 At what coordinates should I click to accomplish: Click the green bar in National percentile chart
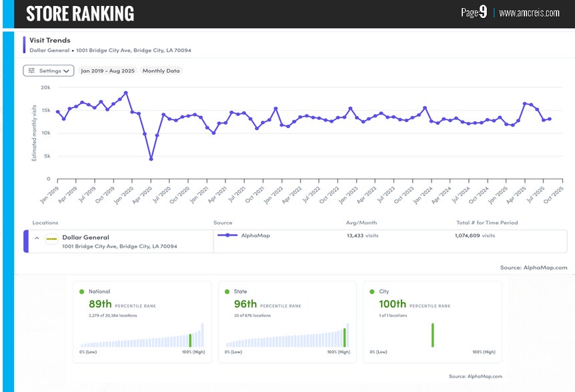(190, 341)
